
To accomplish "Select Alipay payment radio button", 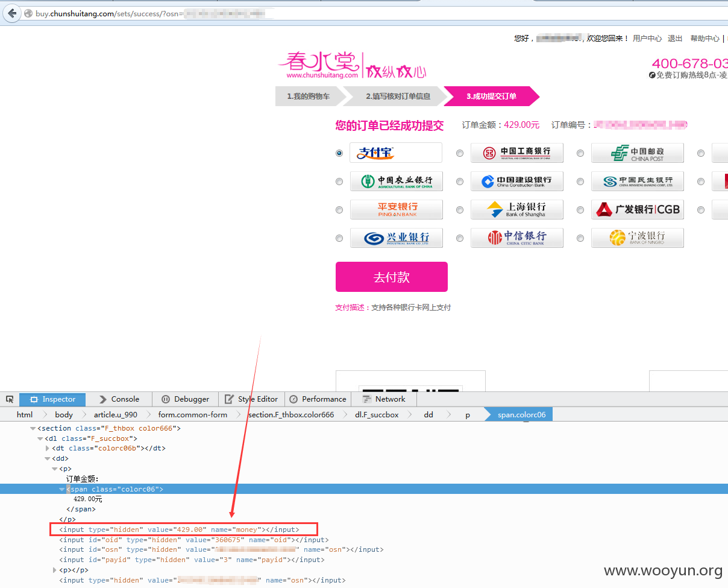I will tap(339, 153).
